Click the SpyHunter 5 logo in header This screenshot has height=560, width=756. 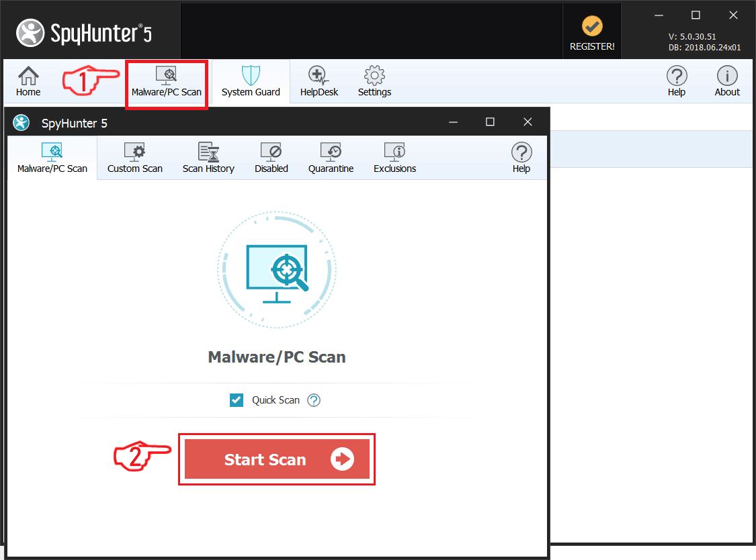(85, 33)
